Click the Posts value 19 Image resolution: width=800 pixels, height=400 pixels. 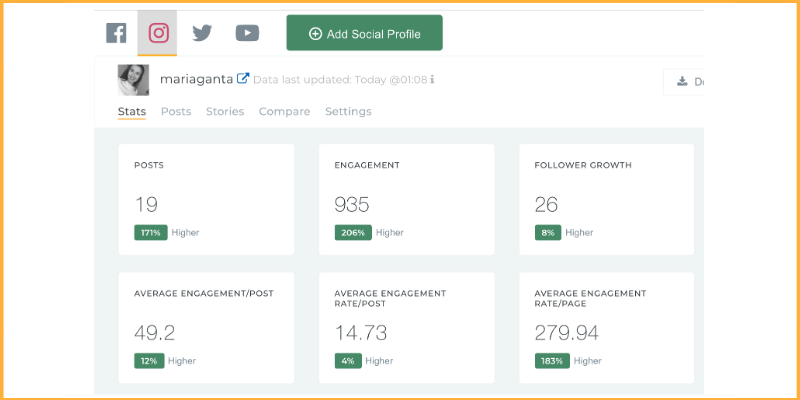coord(146,205)
